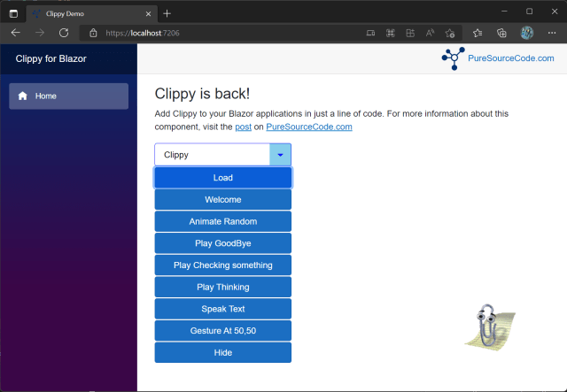Viewport: 567px width, 392px height.
Task: Open the browser Settings and more menu
Action: pos(552,33)
